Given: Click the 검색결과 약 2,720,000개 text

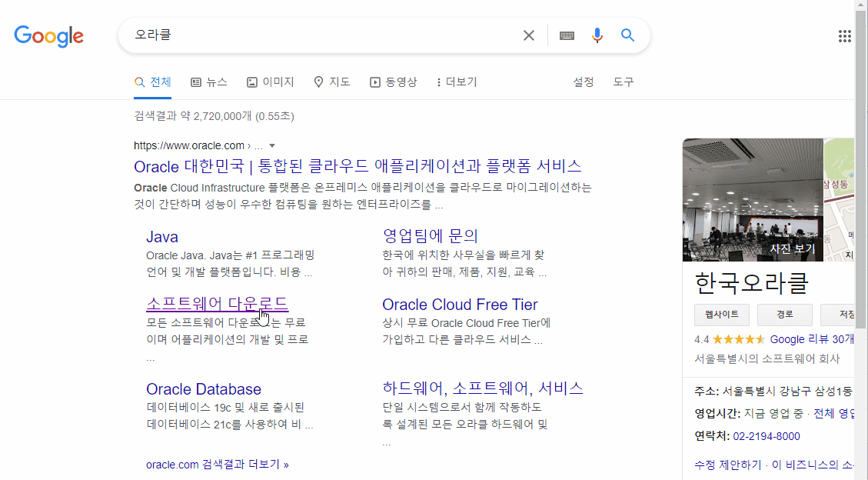Looking at the screenshot, I should [215, 116].
